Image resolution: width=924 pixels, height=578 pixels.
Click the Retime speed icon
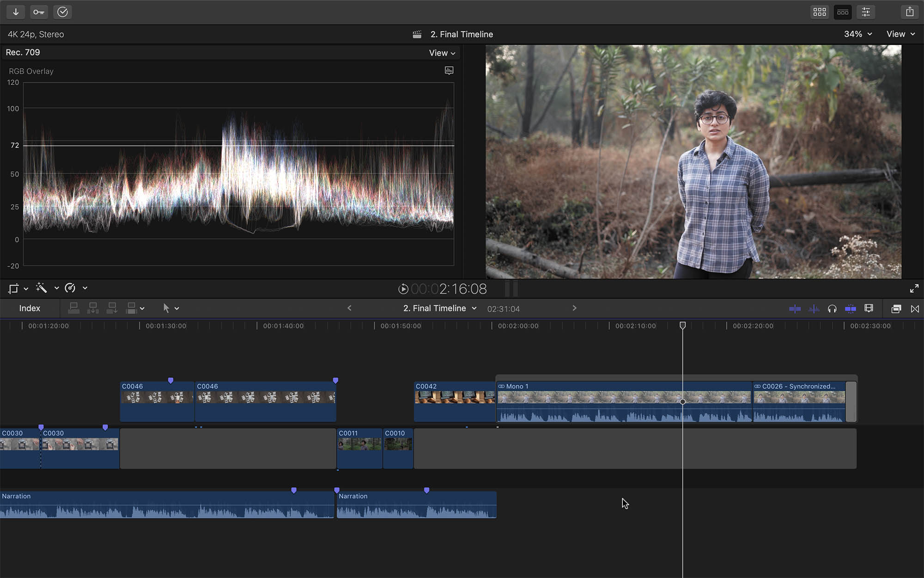coord(70,288)
